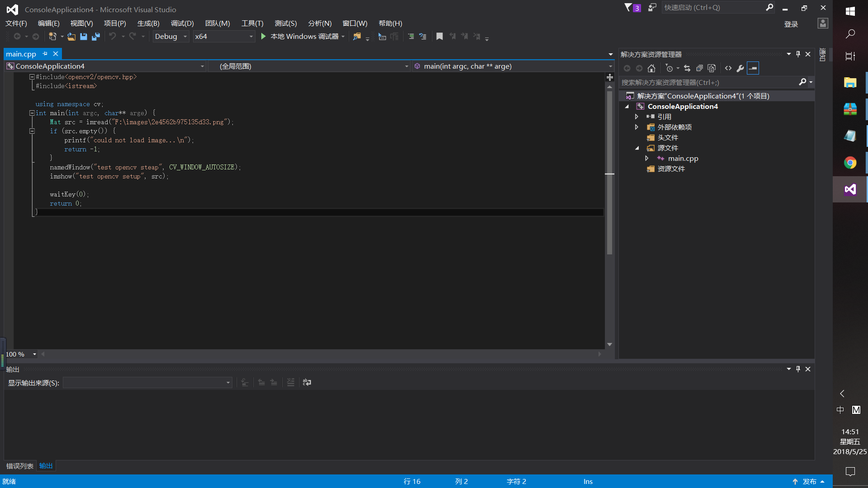Click the editor split-view handle above scrollbar
The width and height of the screenshot is (868, 488).
coord(610,77)
